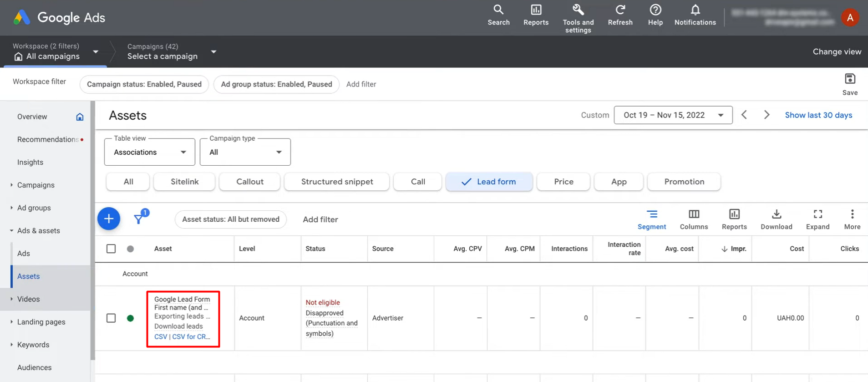
Task: Open the Campaign type dropdown
Action: click(245, 152)
